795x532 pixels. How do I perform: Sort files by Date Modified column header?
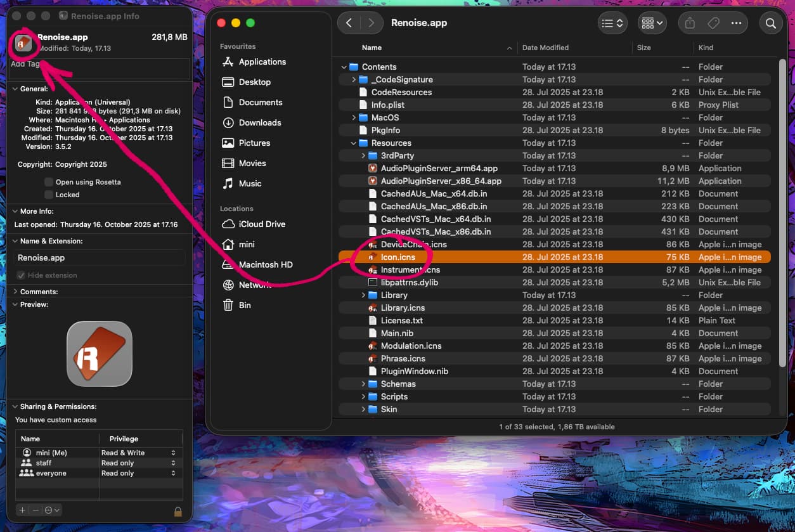[x=545, y=48]
